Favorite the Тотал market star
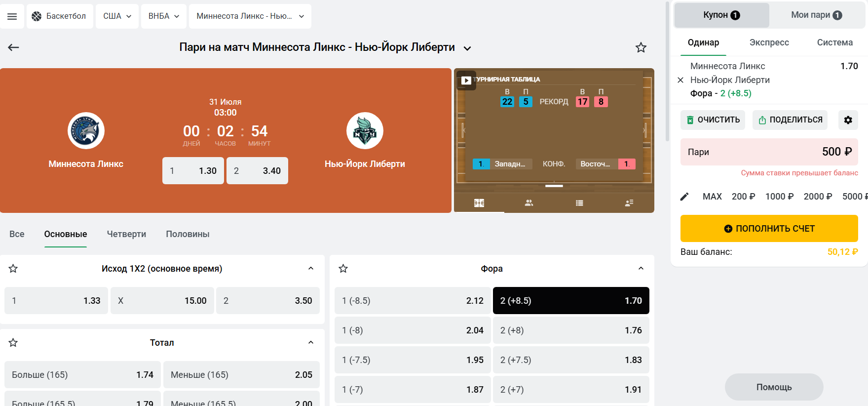 point(13,343)
